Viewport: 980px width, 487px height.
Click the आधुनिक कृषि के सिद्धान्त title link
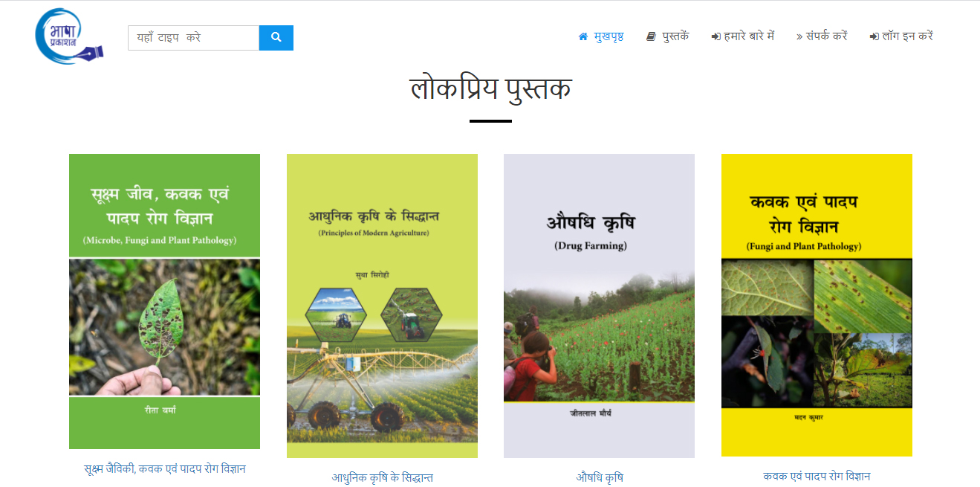click(382, 478)
